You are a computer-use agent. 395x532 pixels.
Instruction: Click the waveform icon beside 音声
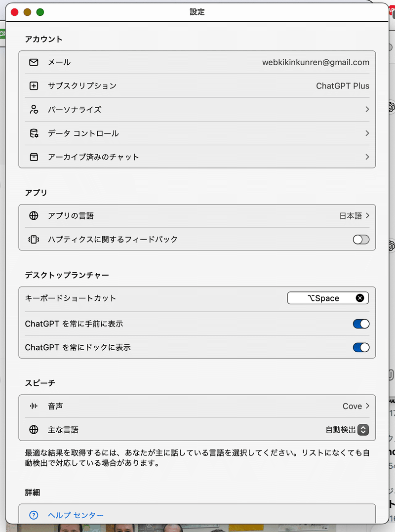(34, 406)
